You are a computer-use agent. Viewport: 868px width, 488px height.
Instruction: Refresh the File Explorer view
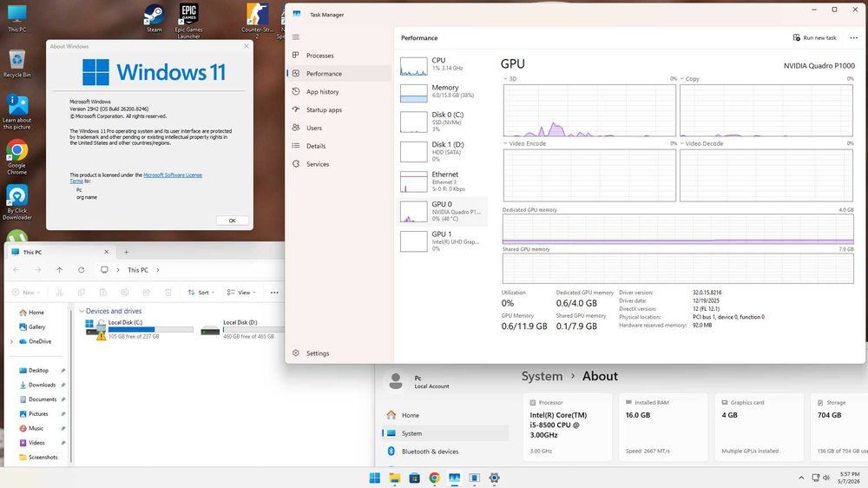(x=82, y=270)
